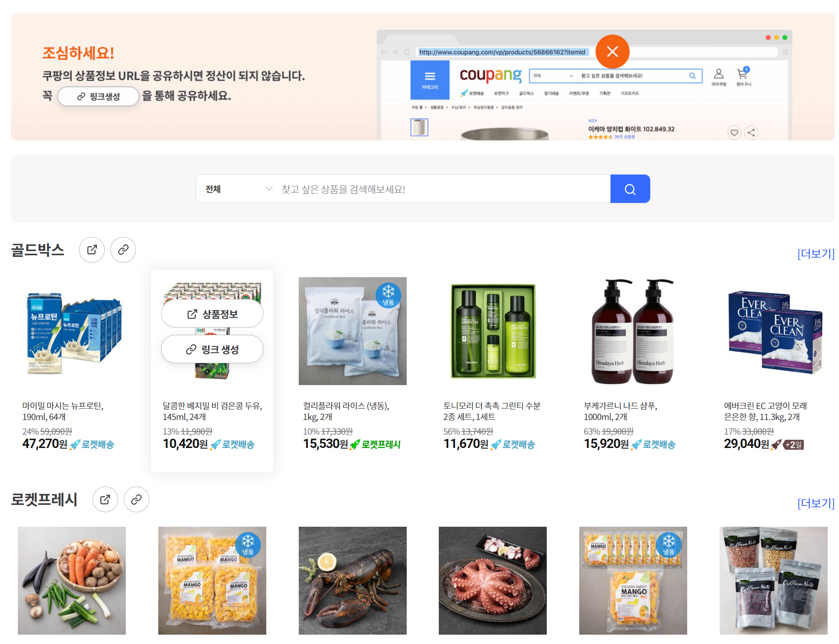Generate 골드박스 link with chain icon

coord(123,250)
